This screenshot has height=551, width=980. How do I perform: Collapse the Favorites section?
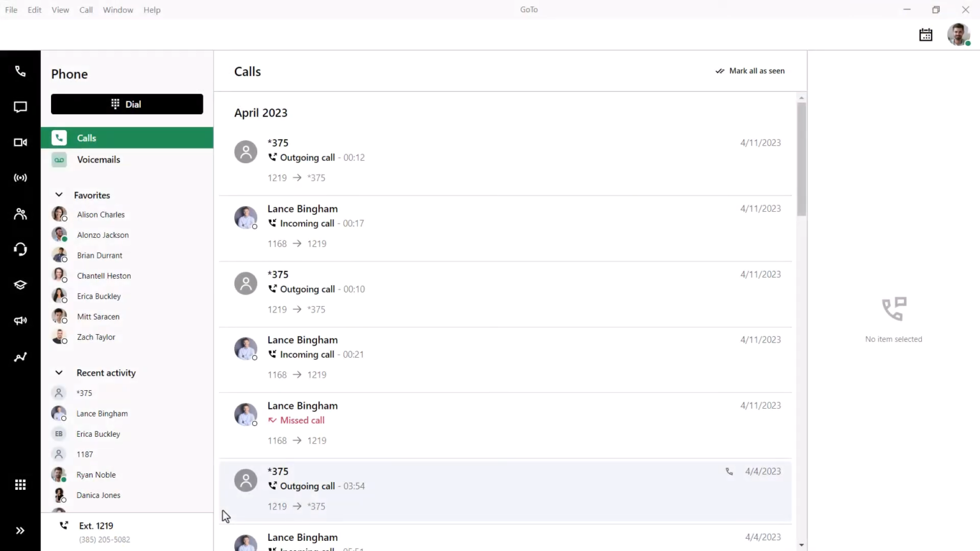click(59, 195)
